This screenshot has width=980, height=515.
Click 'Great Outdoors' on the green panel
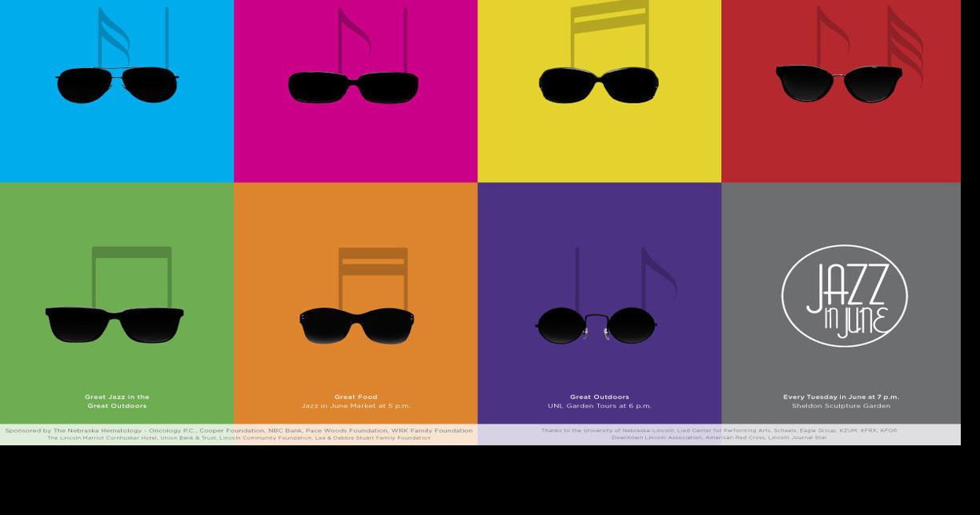[x=117, y=406]
